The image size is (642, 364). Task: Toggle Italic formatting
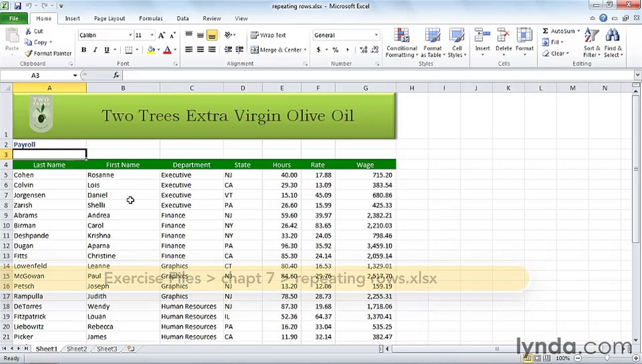[95, 50]
